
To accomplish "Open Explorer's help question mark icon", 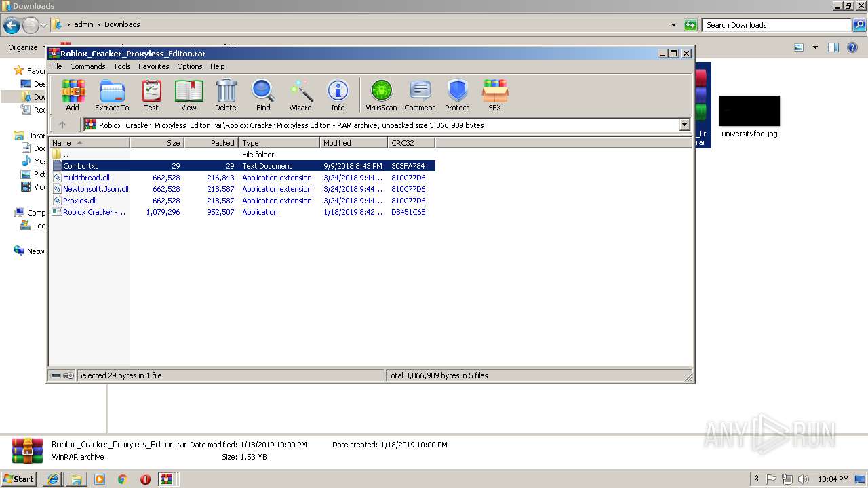I will point(853,47).
